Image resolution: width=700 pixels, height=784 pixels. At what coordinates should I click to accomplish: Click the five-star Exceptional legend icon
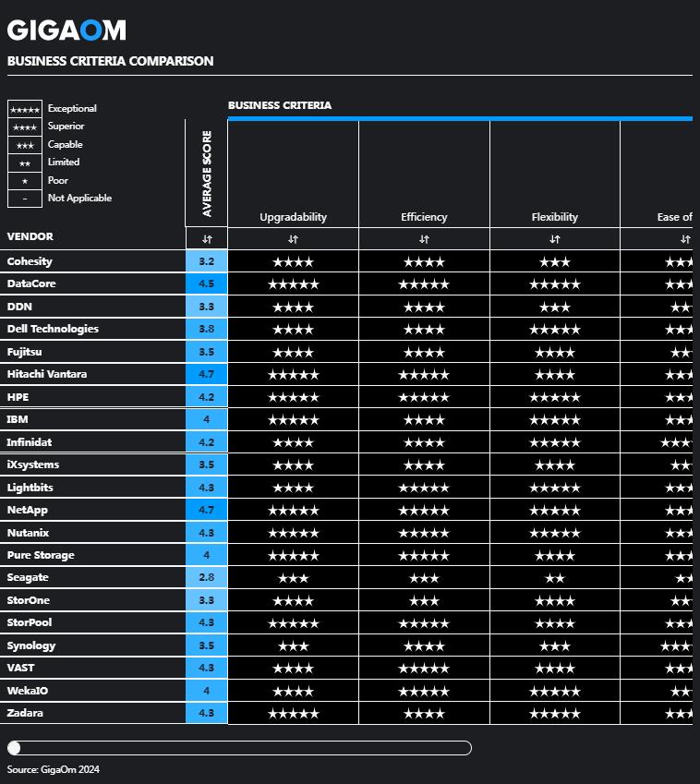click(x=25, y=109)
